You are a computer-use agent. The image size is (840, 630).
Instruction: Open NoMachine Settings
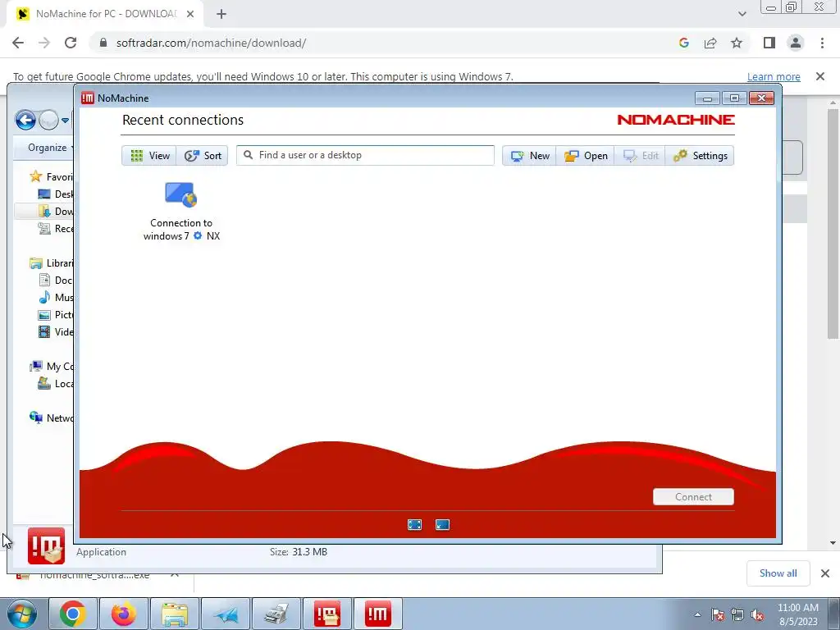(x=700, y=155)
